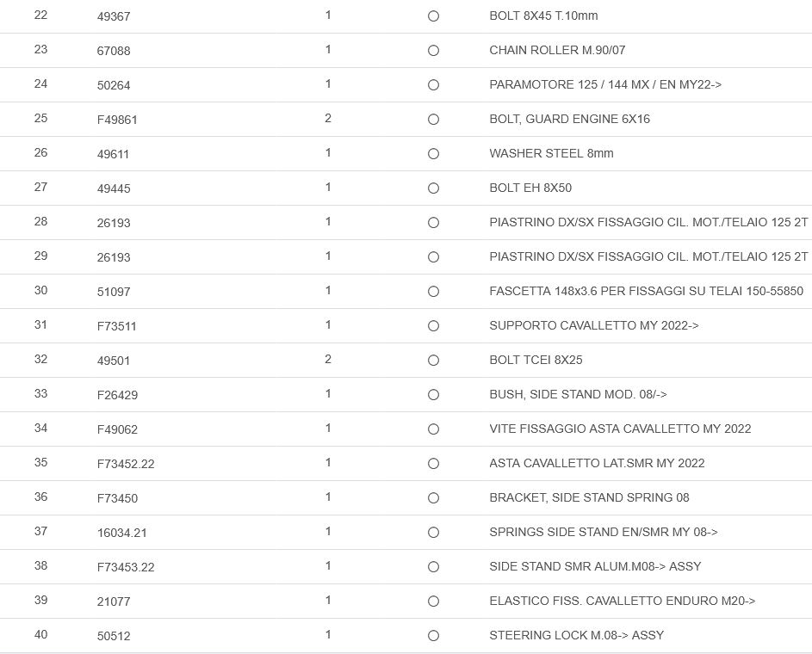
Task: Select the circle for FASCETTA 148x3.6 row
Action: point(433,292)
